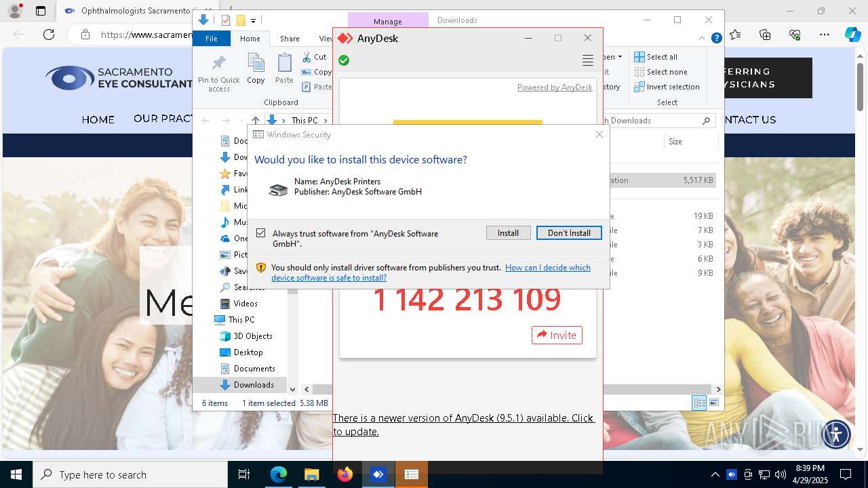
Task: Open the Customize Quick Access Toolbar dropdown
Action: tap(253, 21)
